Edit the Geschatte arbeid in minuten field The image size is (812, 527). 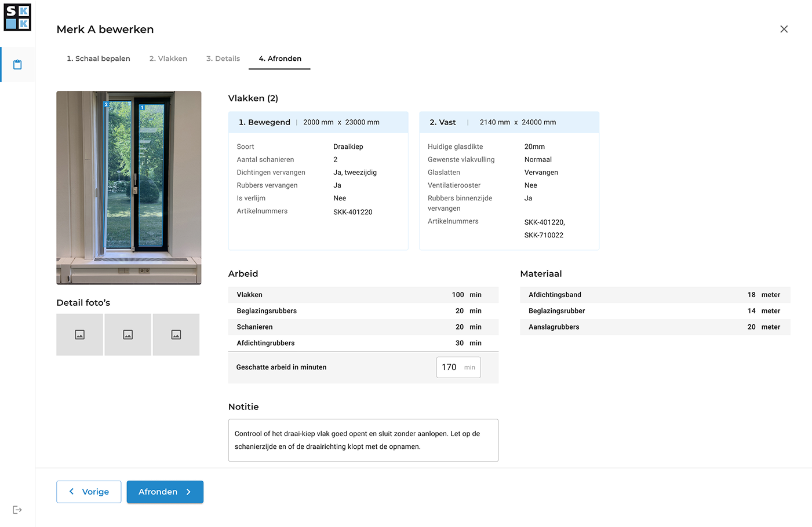[x=451, y=367]
